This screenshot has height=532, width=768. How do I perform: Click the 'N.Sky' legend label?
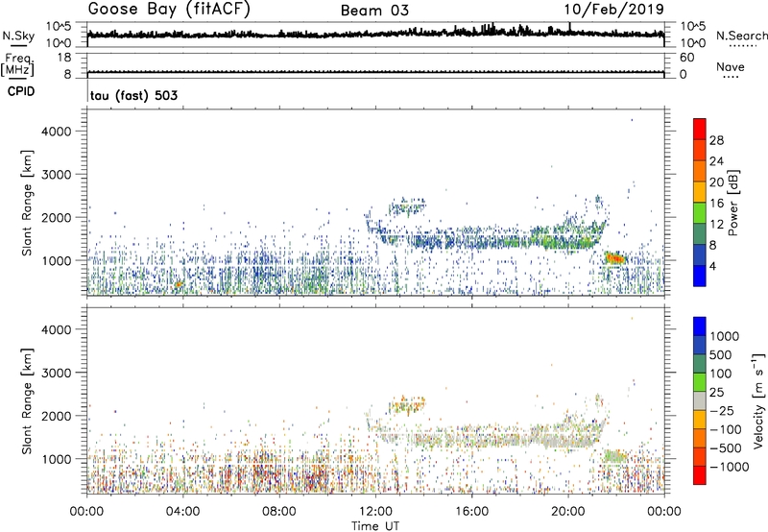[18, 36]
